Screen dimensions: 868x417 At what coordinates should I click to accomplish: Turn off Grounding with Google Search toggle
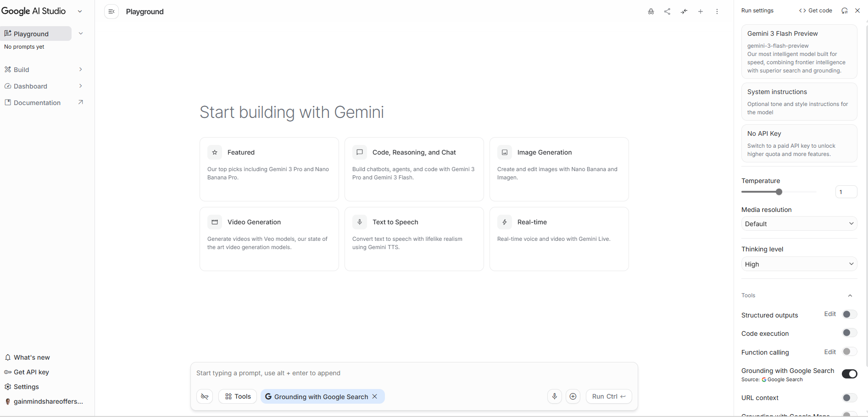pos(849,374)
